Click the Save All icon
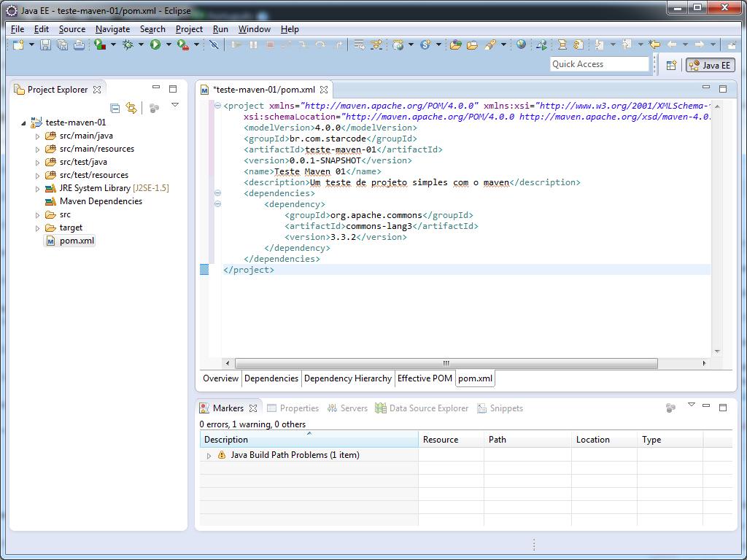 tap(63, 44)
